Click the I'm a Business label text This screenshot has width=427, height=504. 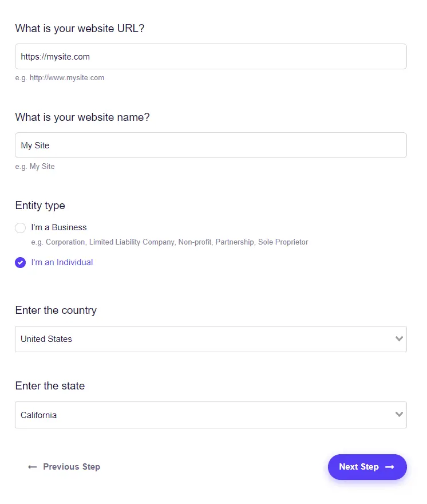(59, 228)
